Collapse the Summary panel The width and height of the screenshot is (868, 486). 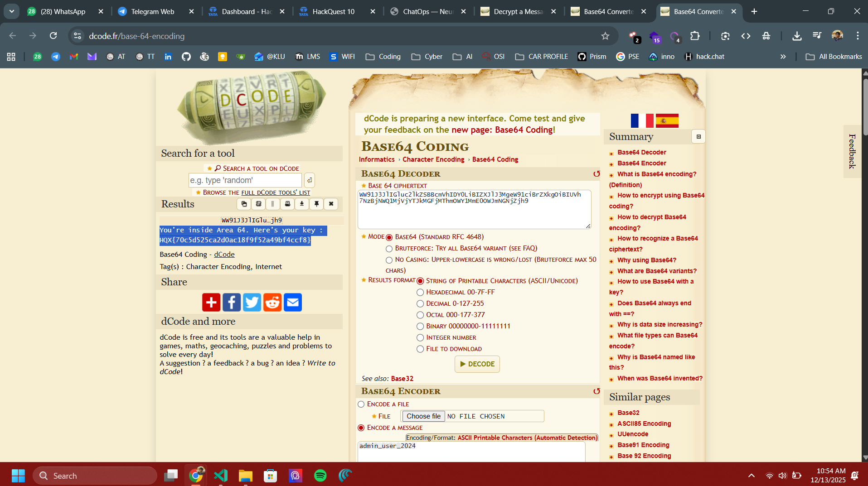click(698, 137)
